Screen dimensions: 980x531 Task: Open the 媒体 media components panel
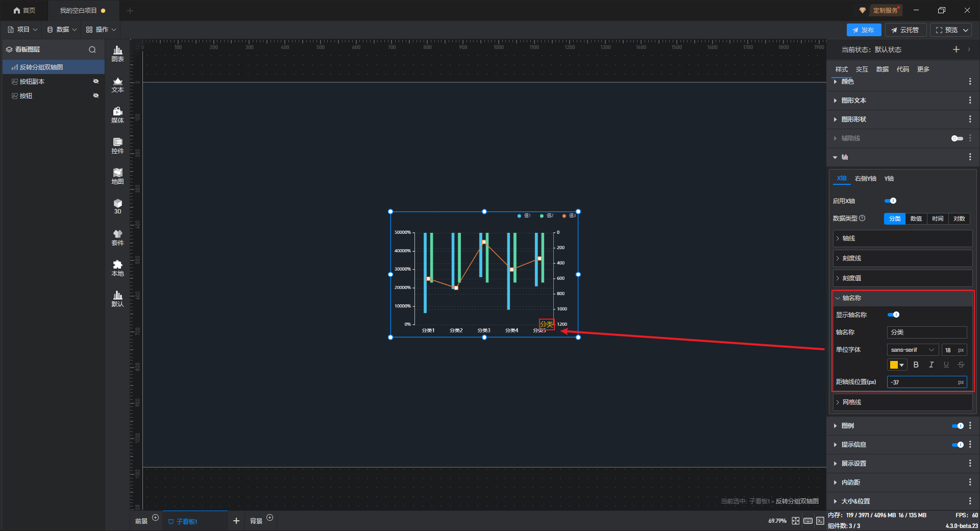[x=117, y=115]
